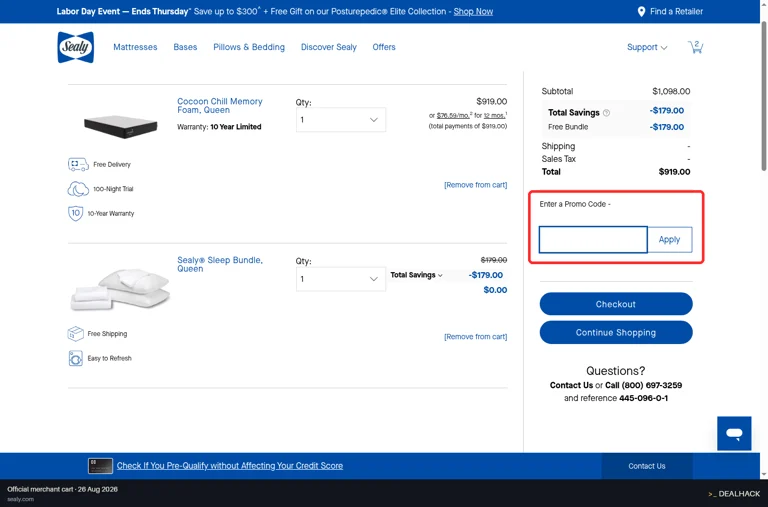The height and width of the screenshot is (507, 768).
Task: Click the Sleep Bundle pillows thumbnail
Action: pyautogui.click(x=120, y=289)
